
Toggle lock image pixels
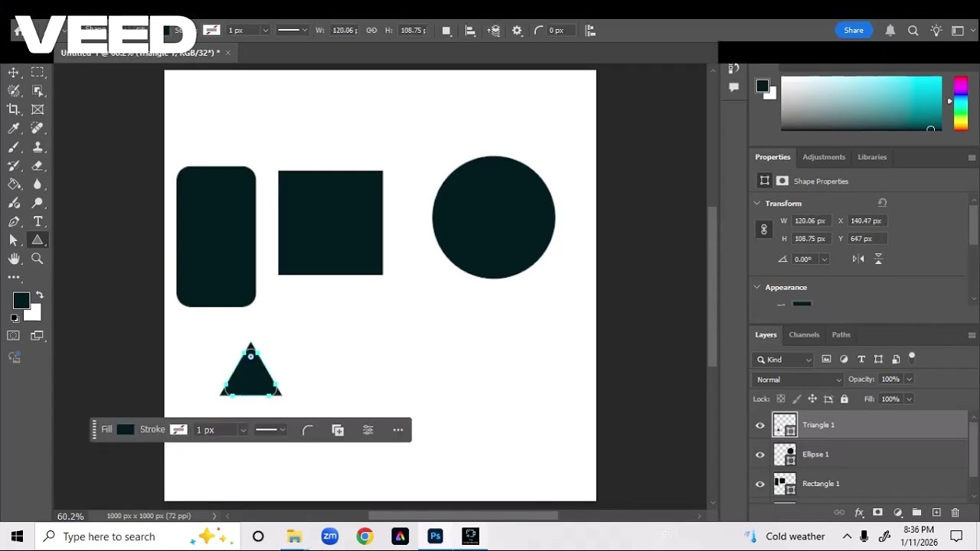[797, 399]
